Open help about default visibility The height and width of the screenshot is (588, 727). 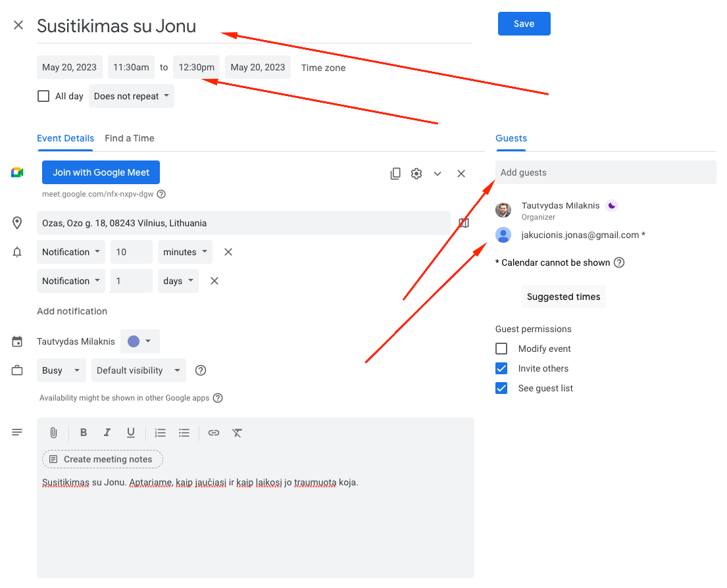(x=200, y=370)
